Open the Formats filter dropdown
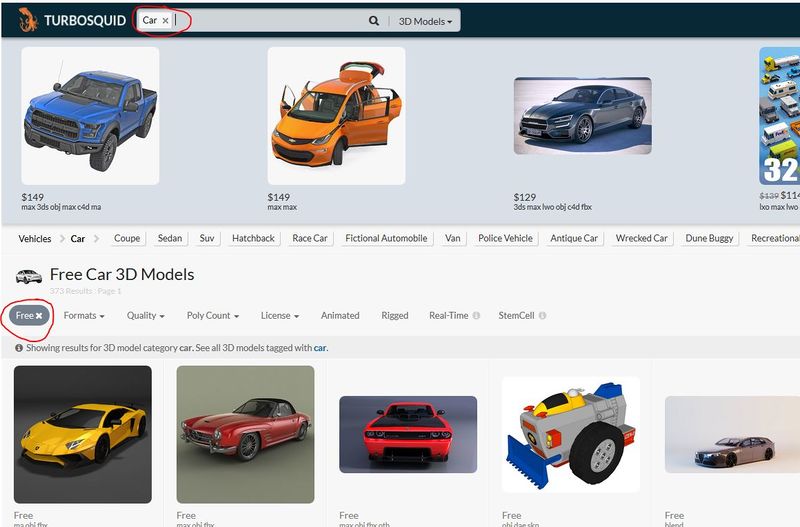Screen dimensions: 800x527 click(84, 316)
